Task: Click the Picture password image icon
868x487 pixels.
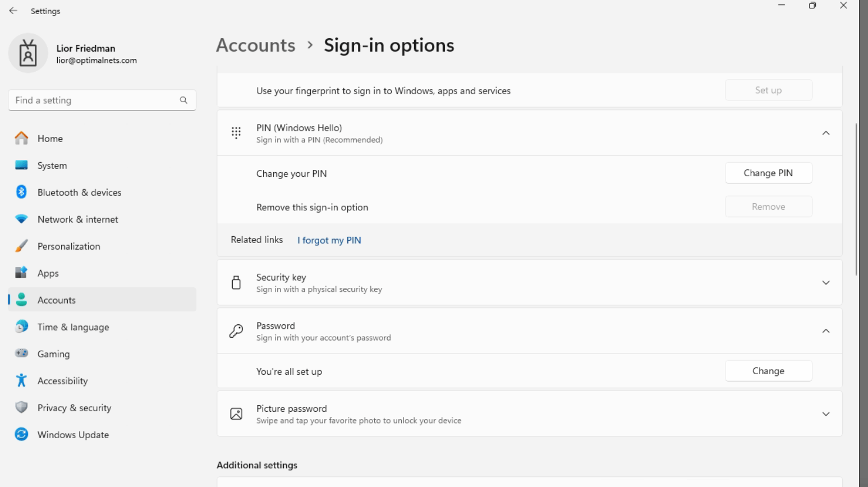Action: (236, 414)
